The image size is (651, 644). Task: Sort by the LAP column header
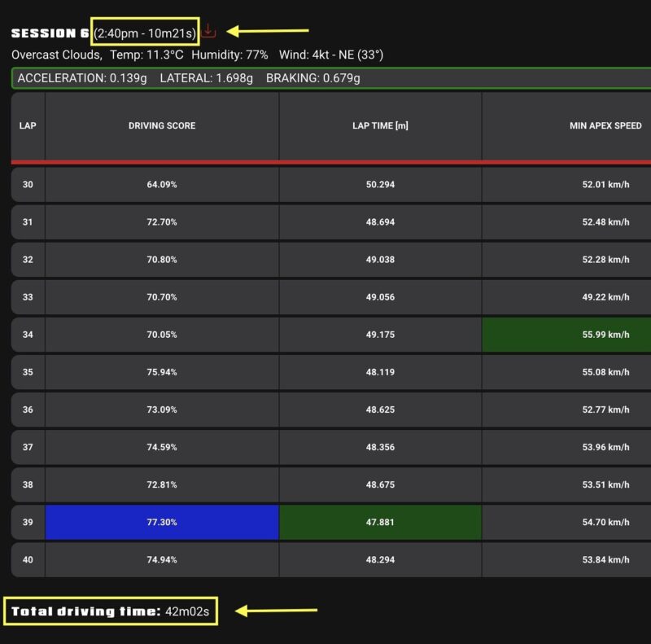[x=28, y=126]
